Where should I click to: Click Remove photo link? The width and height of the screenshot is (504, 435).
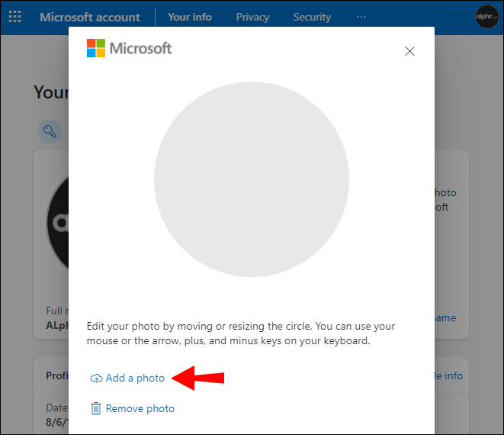pos(140,408)
